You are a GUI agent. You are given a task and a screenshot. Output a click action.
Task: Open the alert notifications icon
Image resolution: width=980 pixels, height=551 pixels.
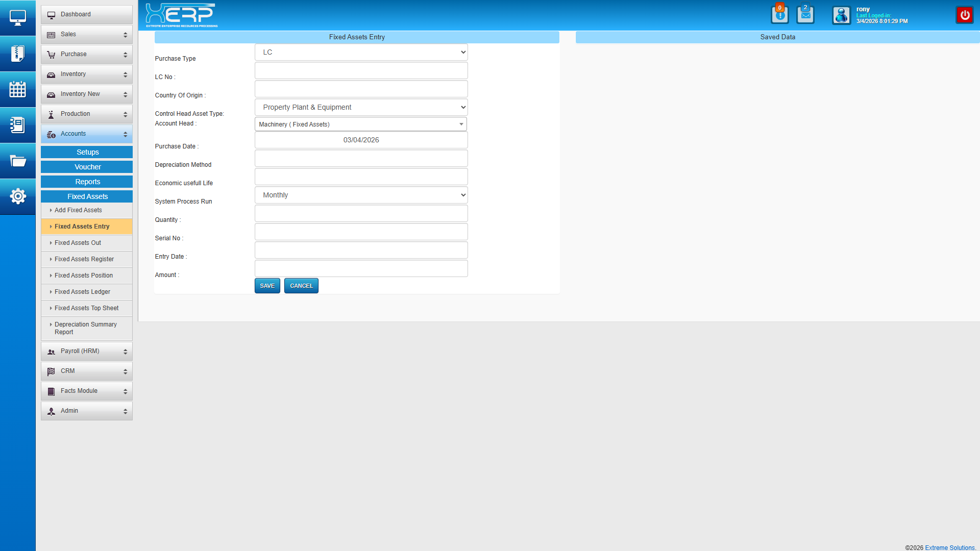[x=779, y=15]
